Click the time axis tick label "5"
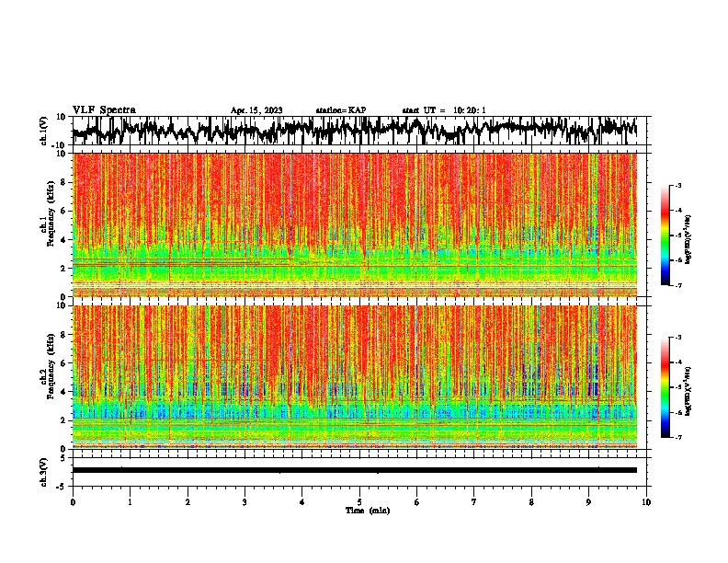The width and height of the screenshot is (728, 563). [359, 502]
